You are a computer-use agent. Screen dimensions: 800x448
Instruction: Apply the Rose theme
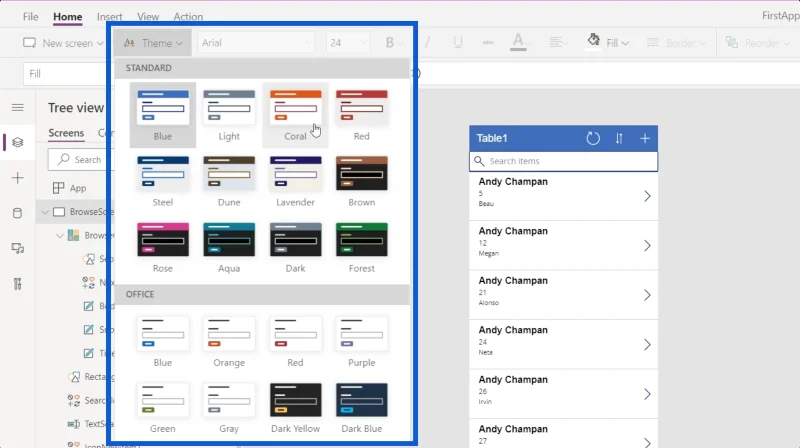point(163,247)
